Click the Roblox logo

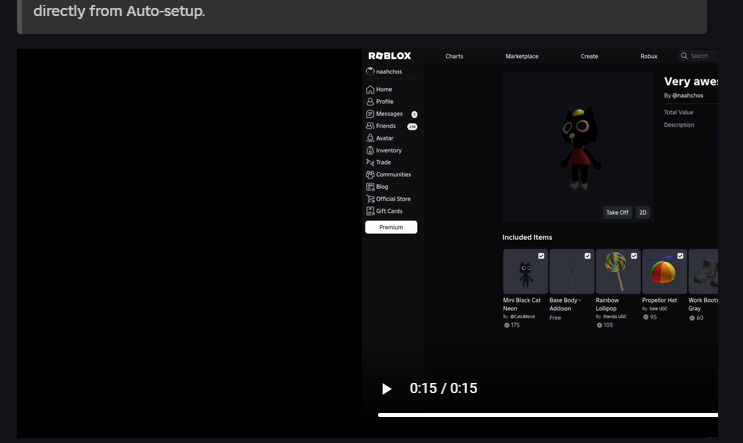(390, 56)
